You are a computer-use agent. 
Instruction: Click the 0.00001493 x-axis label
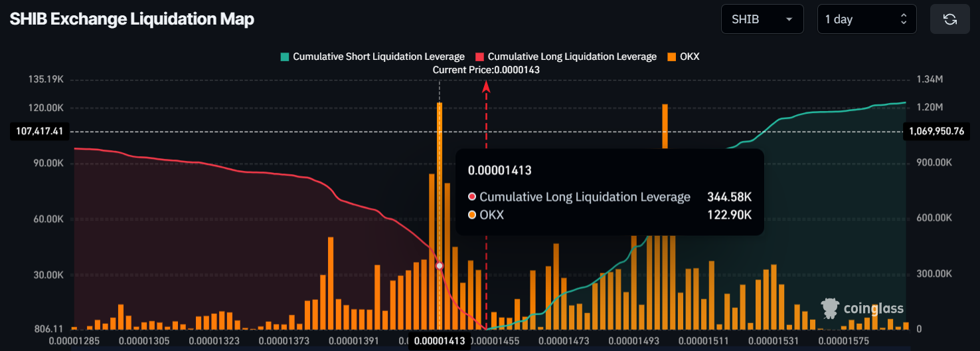point(634,341)
